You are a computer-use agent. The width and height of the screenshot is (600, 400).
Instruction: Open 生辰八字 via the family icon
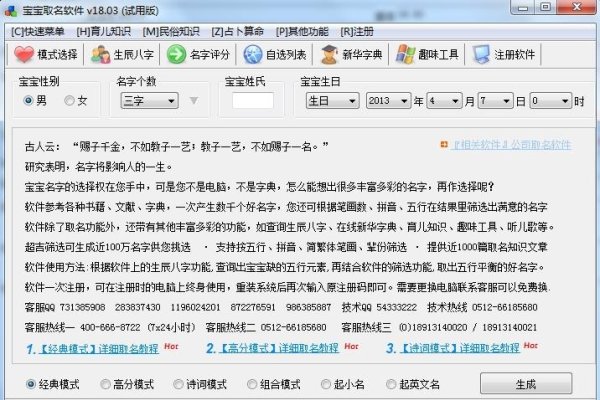[100, 54]
